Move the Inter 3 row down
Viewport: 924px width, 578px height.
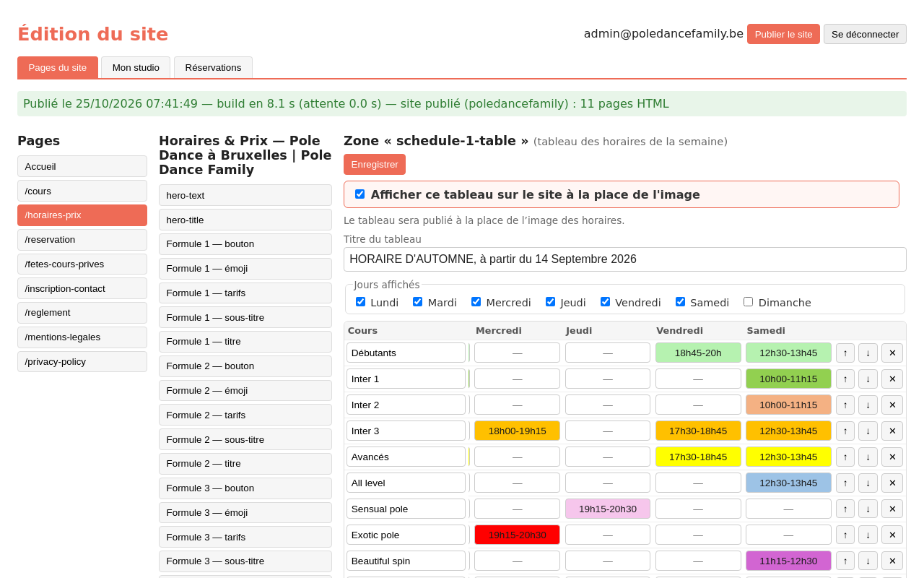tap(868, 431)
